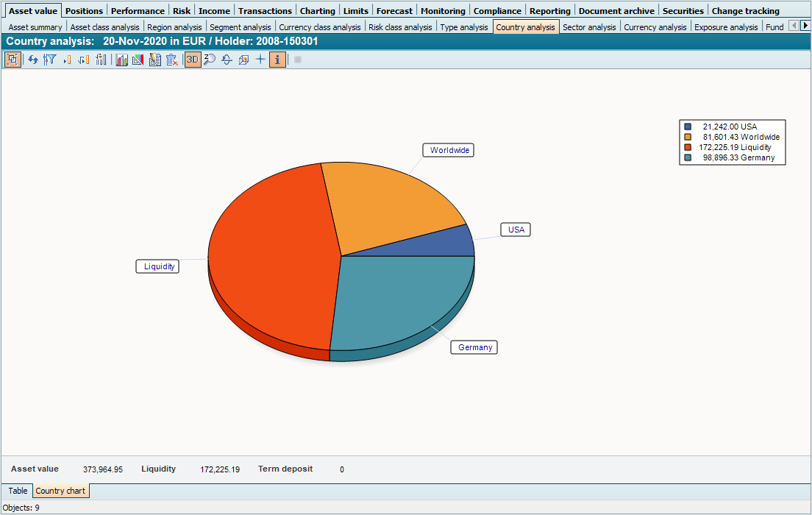Screen dimensions: 812x515
Task: Toggle the first highlighted toolbar button
Action: [13, 60]
